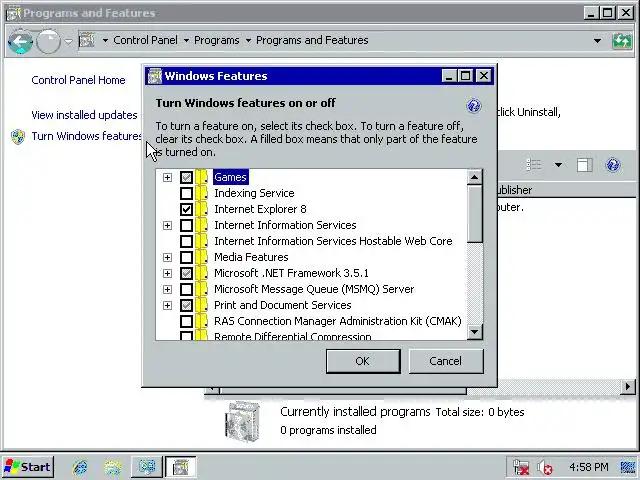Open the Control Panel breadcrumb dropdown arrow
Viewport: 640px width, 480px height.
[105, 40]
